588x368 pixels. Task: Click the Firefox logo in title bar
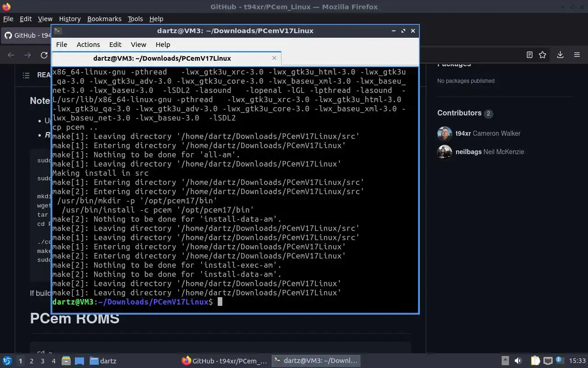pos(6,7)
